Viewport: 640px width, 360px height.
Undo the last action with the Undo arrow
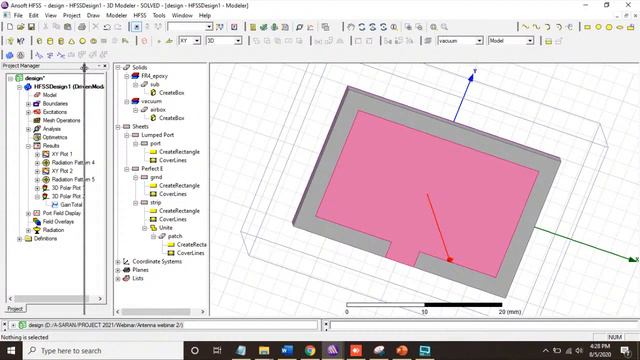[x=107, y=27]
